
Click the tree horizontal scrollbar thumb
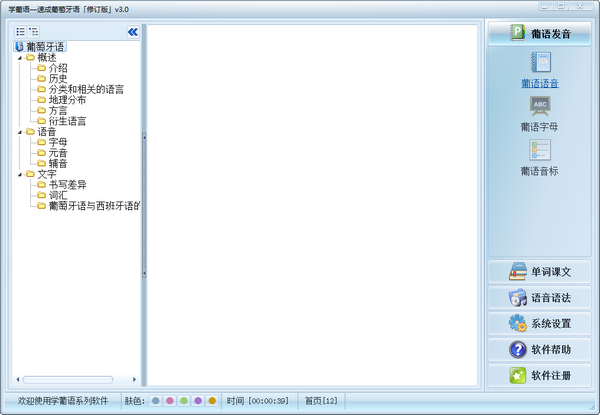(x=68, y=379)
